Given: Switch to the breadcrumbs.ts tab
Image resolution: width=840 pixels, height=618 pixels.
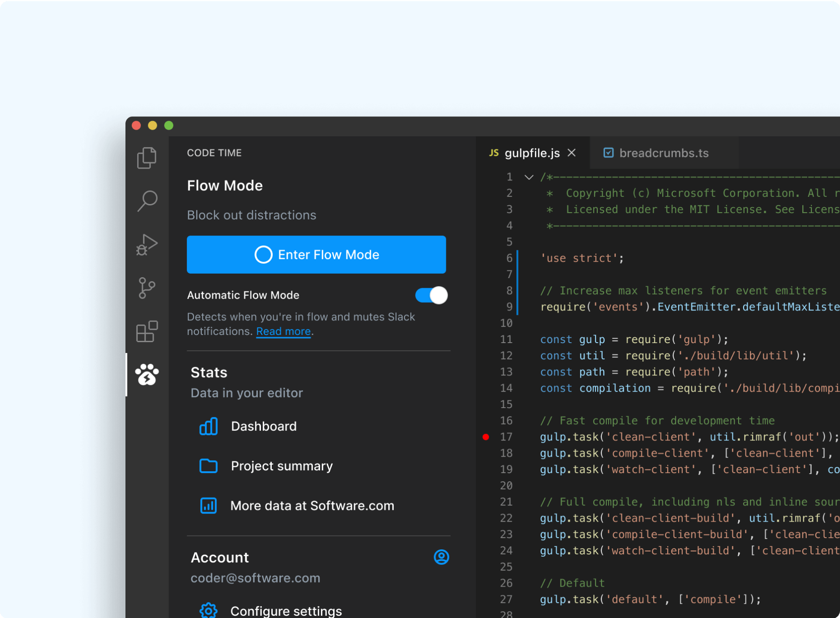Looking at the screenshot, I should 664,153.
